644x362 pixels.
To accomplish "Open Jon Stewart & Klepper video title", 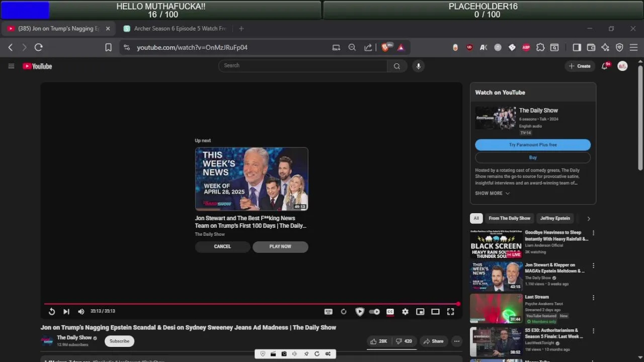I will (x=554, y=268).
